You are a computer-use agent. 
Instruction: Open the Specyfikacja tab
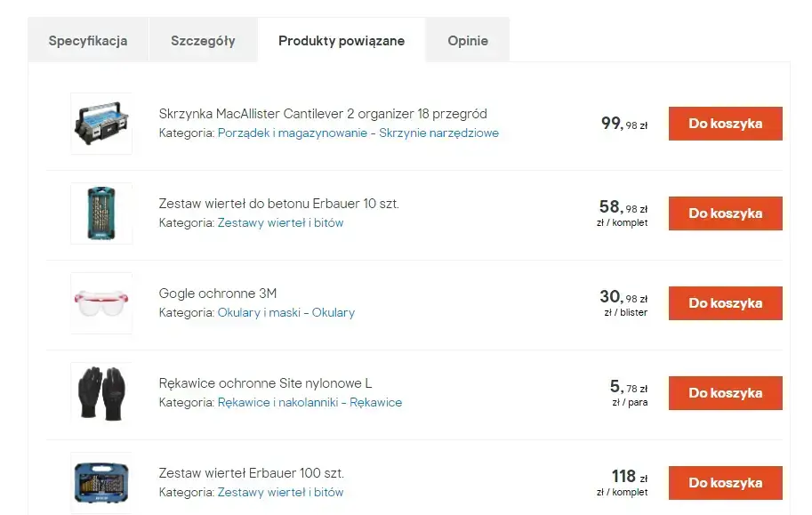point(88,41)
